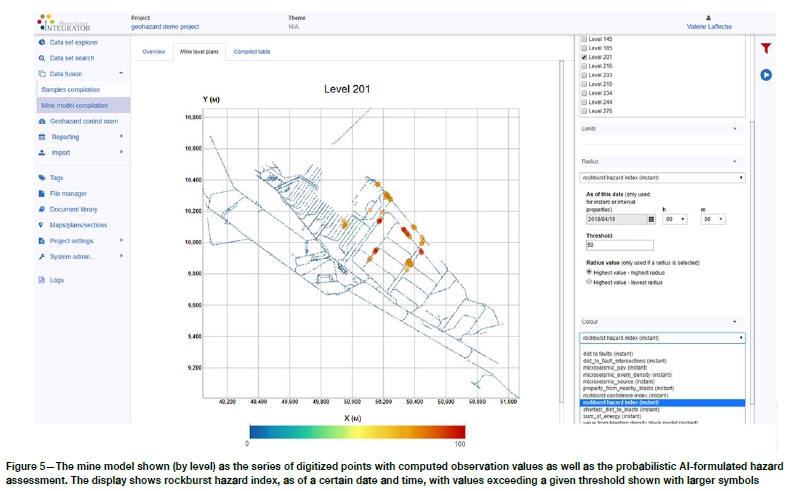This screenshot has width=795, height=491.
Task: Enable the Level 233 checkbox
Action: click(584, 75)
